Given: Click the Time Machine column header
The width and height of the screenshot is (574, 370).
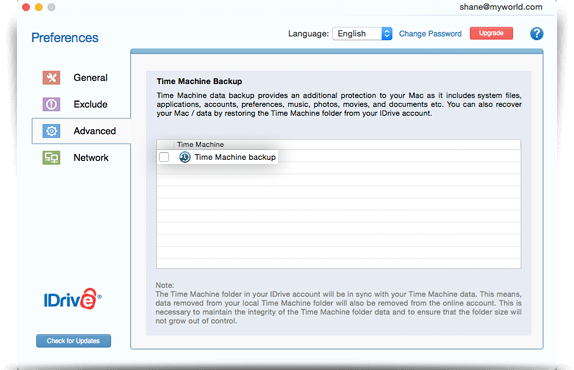Looking at the screenshot, I should [200, 145].
